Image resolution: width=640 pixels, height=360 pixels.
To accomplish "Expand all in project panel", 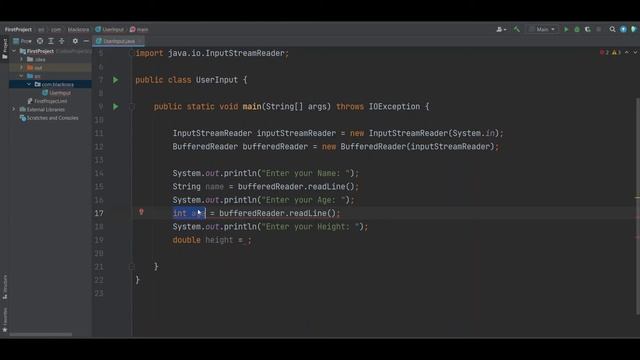I will [x=51, y=41].
